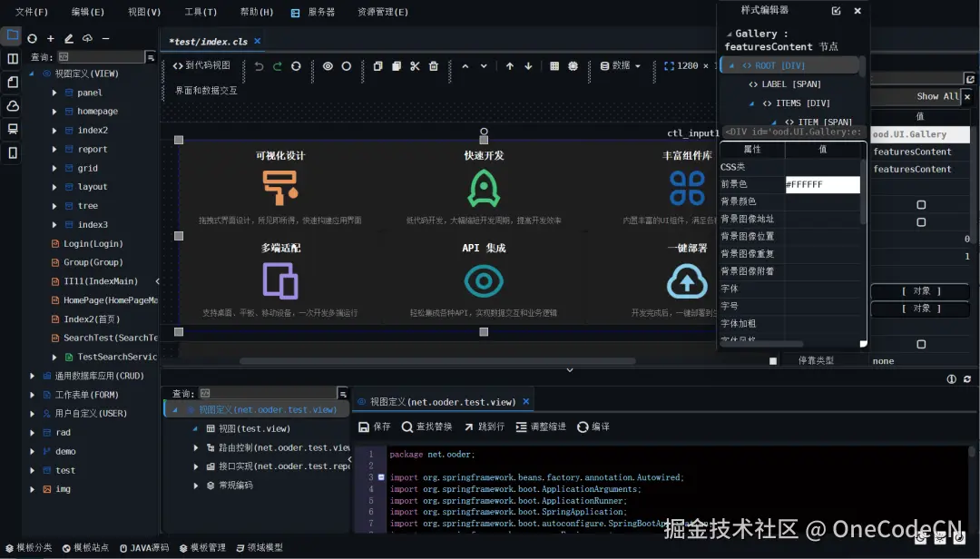The image size is (980, 559).
Task: Click the pencil edit icon above project tree
Action: (69, 39)
